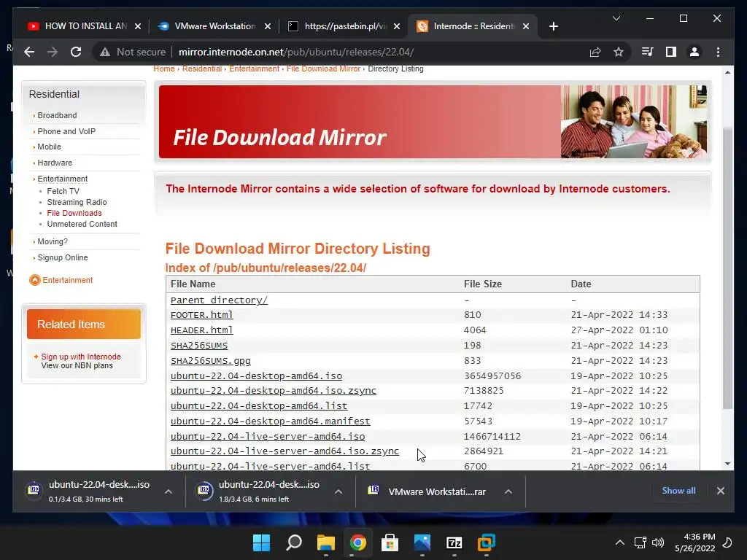Open ubuntu-22.04-desktop-amd64.manifest link
This screenshot has width=747, height=560.
tap(270, 421)
